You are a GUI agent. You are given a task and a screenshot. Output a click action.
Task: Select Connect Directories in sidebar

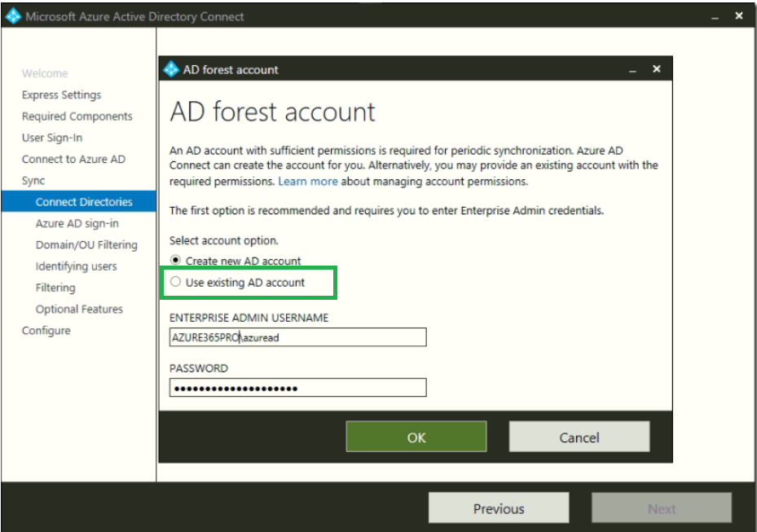[x=79, y=201]
